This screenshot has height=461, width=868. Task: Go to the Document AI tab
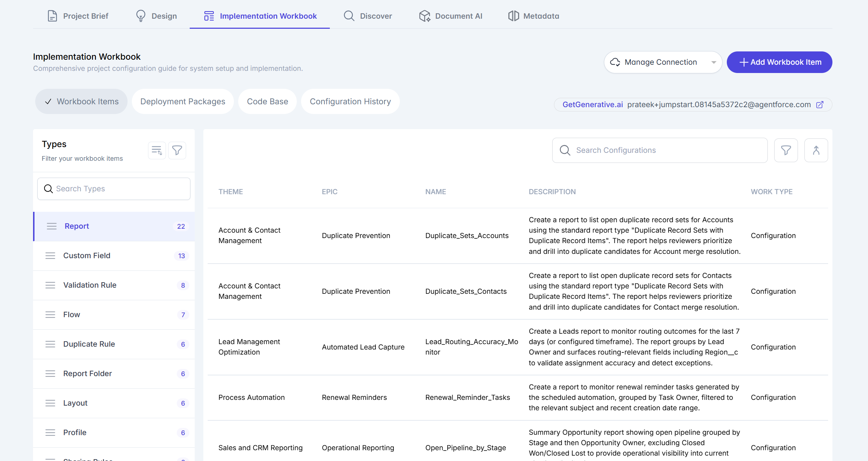point(451,16)
